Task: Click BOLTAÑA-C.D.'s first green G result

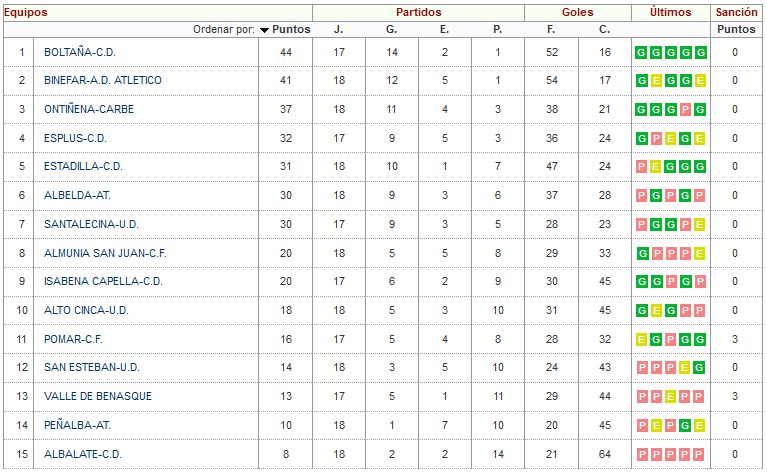Action: pos(641,52)
